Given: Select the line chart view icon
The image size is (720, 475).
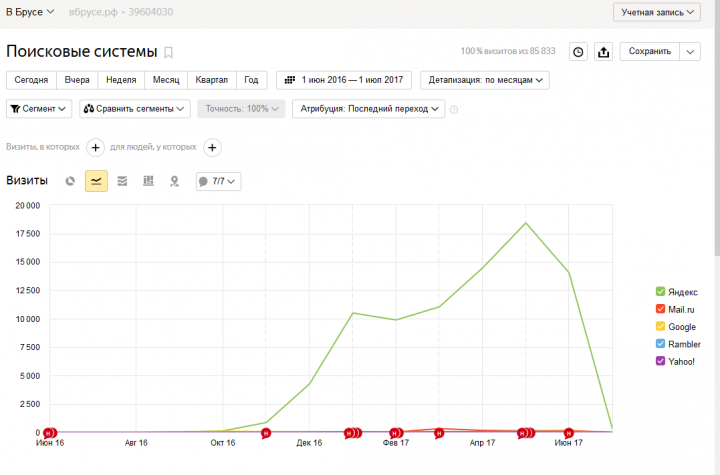Looking at the screenshot, I should (x=96, y=181).
